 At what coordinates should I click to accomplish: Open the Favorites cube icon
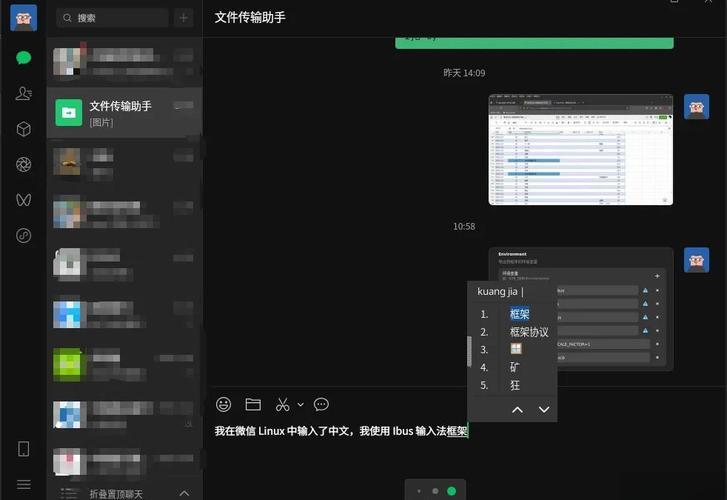(x=23, y=129)
